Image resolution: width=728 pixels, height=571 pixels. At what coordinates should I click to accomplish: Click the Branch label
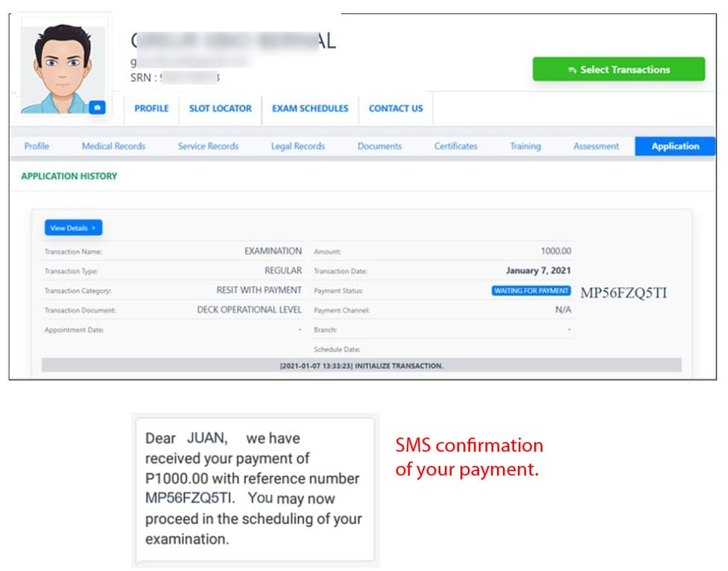[325, 330]
